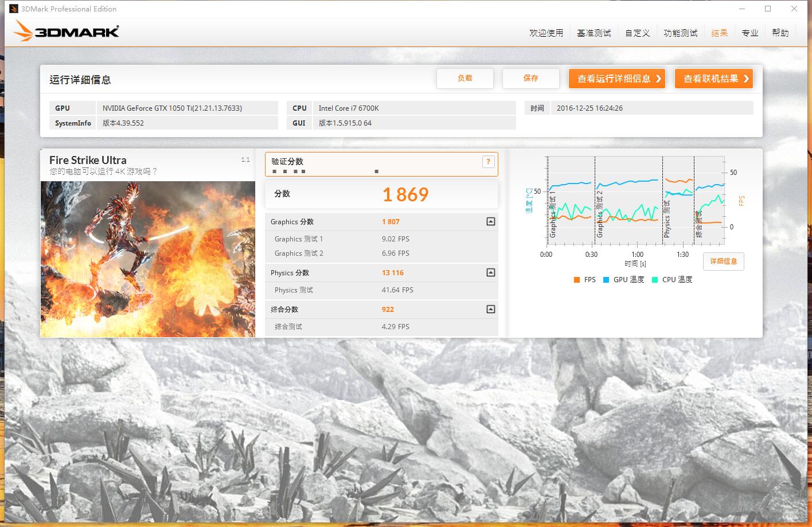Click the 详细信息 button under the graph
This screenshot has width=812, height=527.
click(x=723, y=261)
